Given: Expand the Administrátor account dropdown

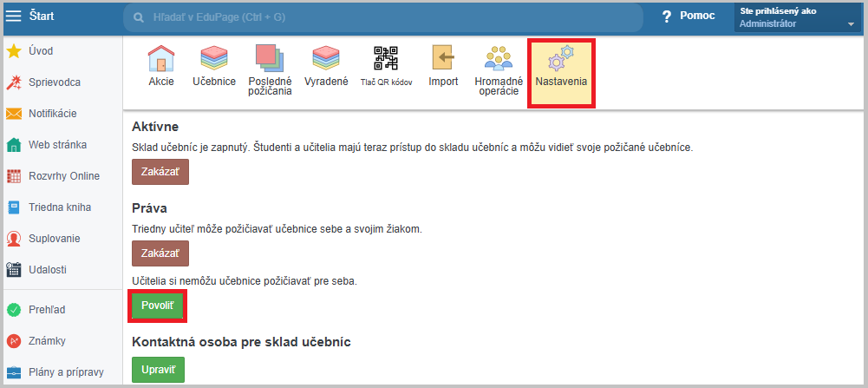Looking at the screenshot, I should 851,24.
